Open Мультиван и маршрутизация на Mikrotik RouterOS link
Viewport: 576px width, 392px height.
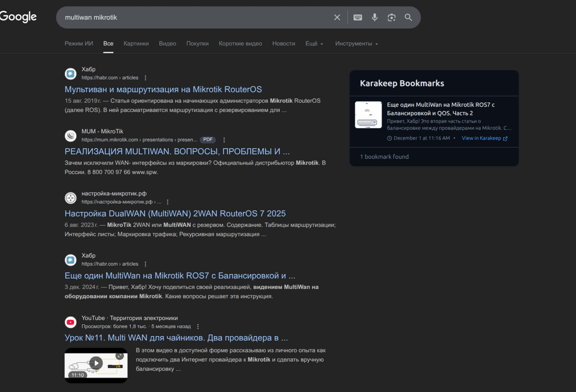click(x=163, y=89)
